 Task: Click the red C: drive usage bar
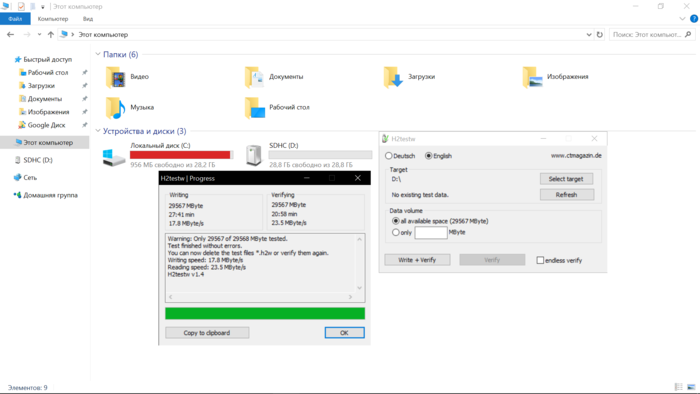click(181, 155)
